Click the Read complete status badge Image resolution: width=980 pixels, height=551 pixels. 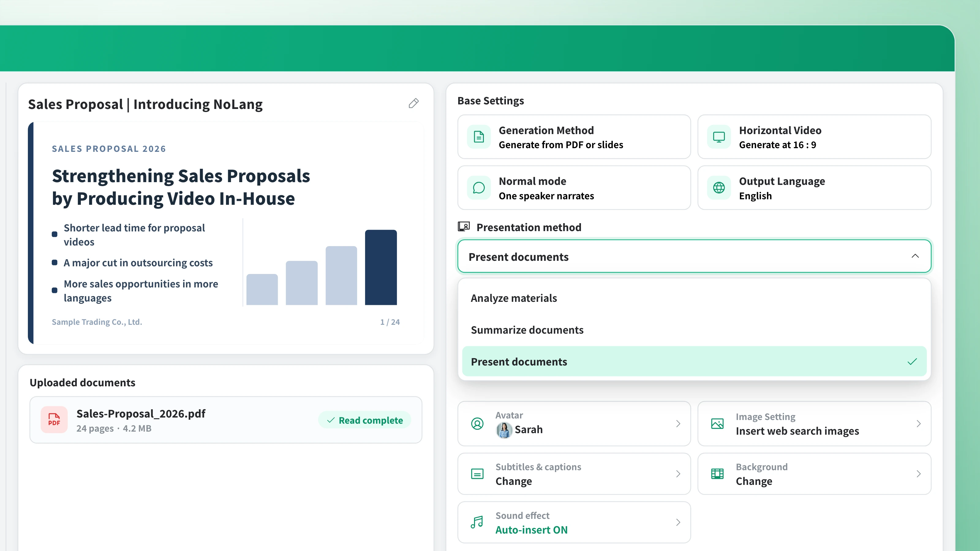point(365,420)
